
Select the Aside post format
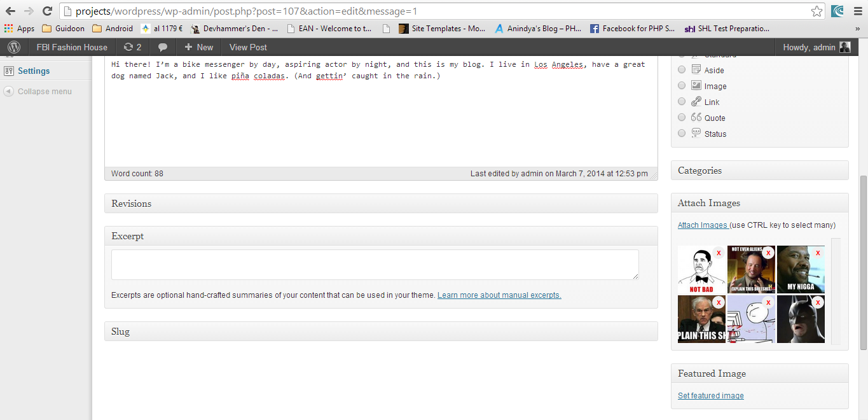tap(682, 70)
